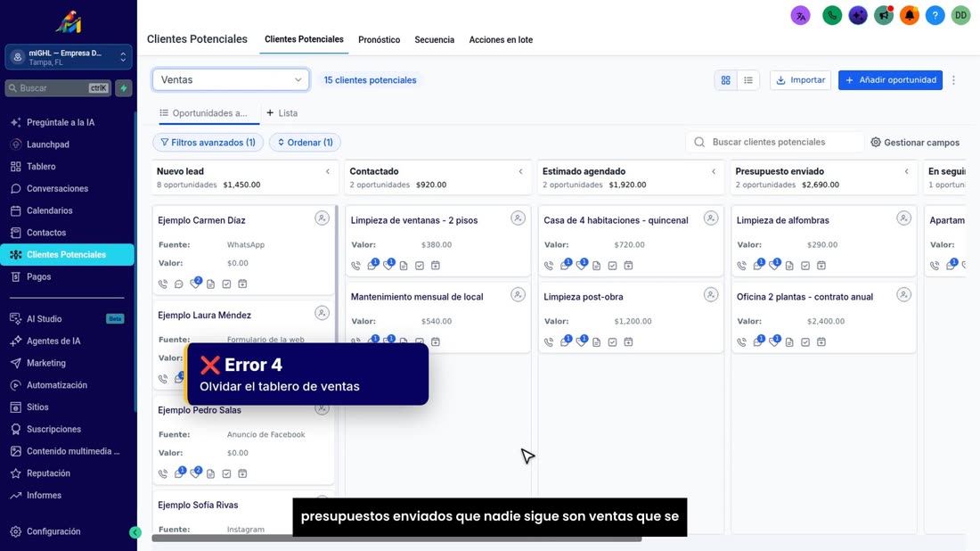Open the Ventas pipeline dropdown
The height and width of the screenshot is (551, 980).
pyautogui.click(x=231, y=80)
